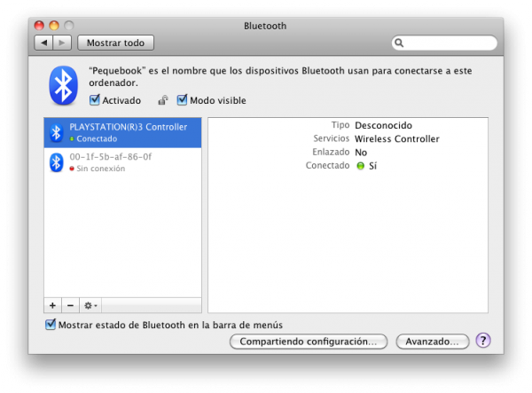Open the Avanzado options
The image size is (532, 393).
pos(433,342)
